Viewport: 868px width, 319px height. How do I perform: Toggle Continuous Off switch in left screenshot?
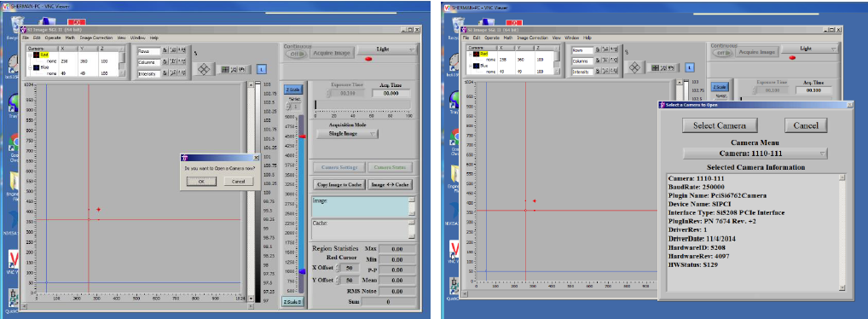pyautogui.click(x=297, y=54)
